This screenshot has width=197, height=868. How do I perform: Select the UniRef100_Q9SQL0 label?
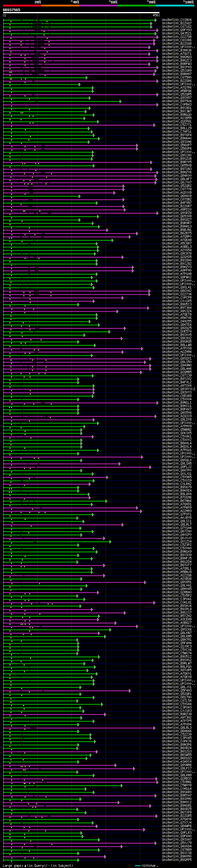coord(177,460)
